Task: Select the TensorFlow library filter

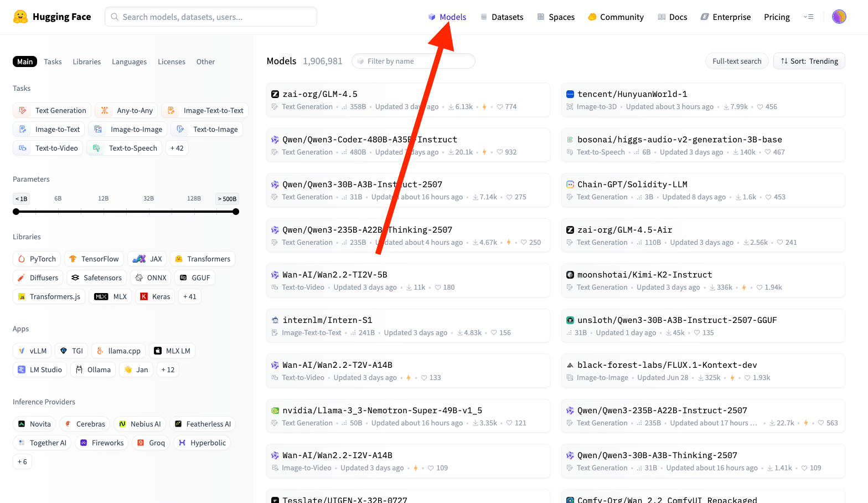Action: pos(94,259)
